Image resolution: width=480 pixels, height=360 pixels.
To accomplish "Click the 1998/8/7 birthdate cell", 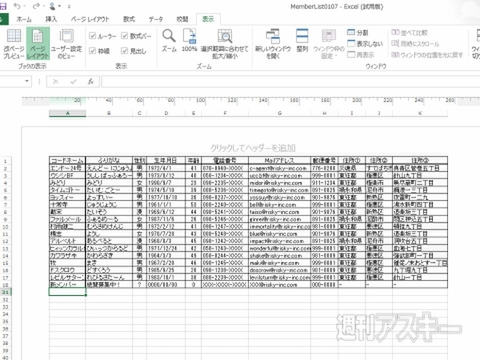I will click(166, 183).
